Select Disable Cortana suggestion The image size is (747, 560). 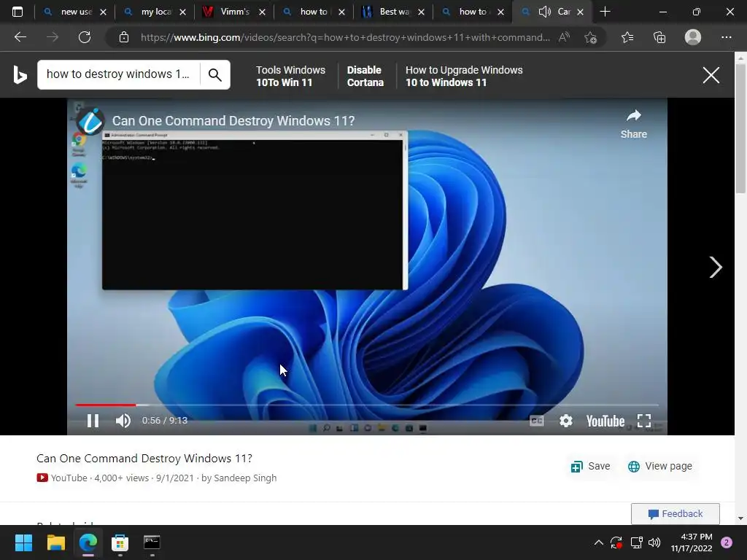pos(365,76)
